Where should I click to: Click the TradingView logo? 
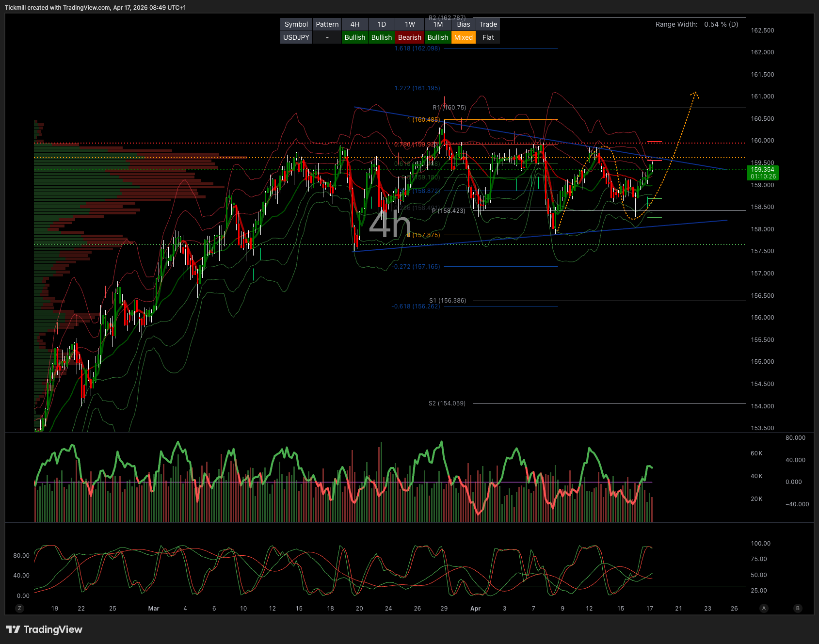coord(44,629)
